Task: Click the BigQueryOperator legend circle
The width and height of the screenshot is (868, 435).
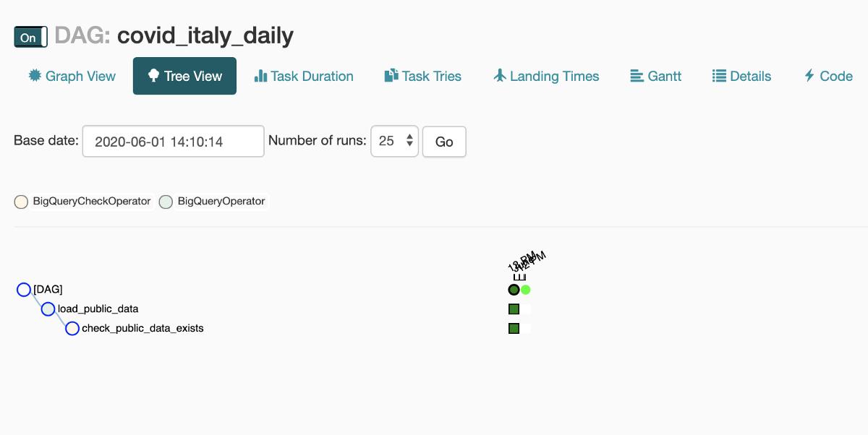Action: click(x=166, y=202)
